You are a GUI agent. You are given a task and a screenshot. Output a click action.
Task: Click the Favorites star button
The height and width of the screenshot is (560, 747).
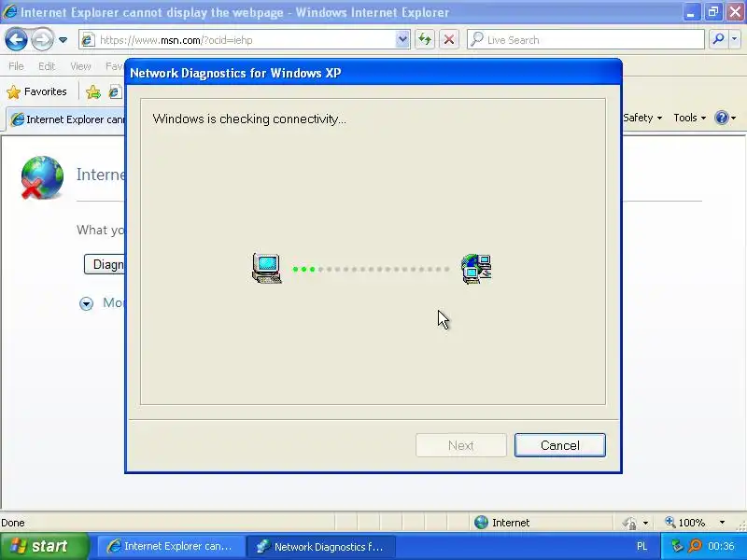pos(37,91)
